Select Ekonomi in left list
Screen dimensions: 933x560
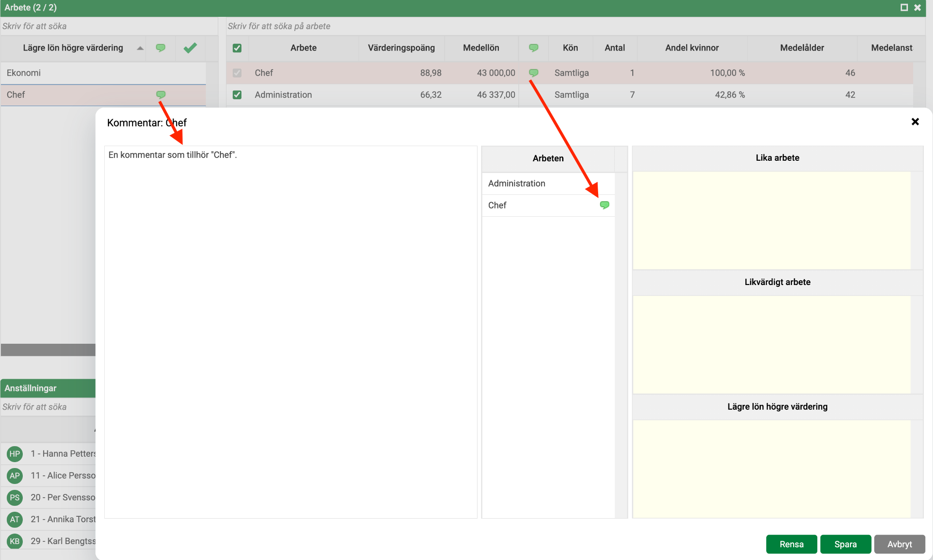[x=103, y=73]
